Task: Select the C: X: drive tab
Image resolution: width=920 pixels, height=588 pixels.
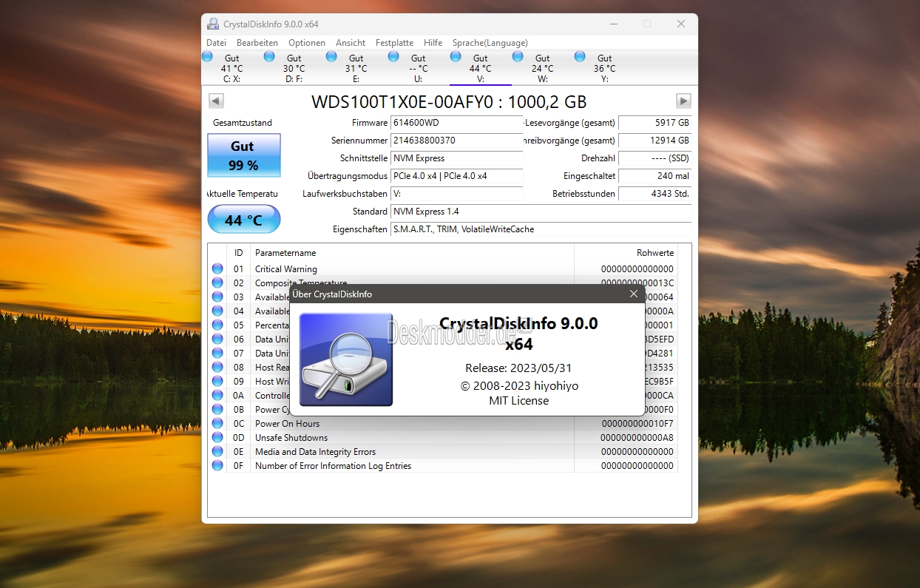Action: pyautogui.click(x=232, y=68)
